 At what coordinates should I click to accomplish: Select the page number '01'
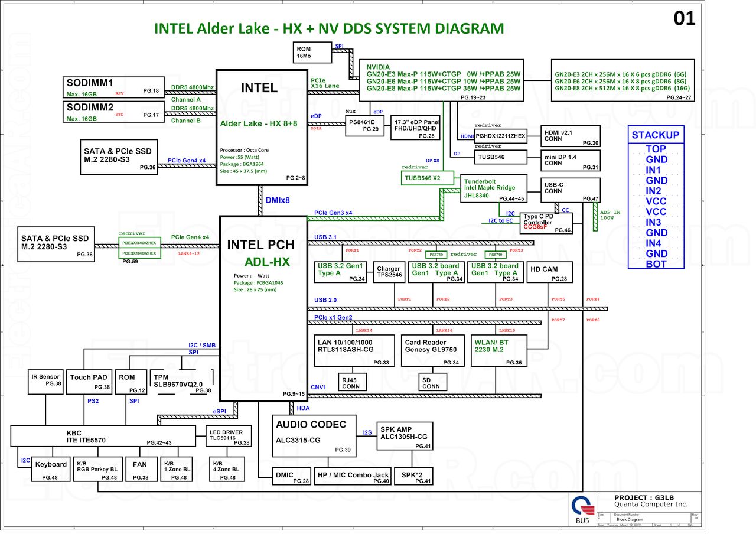tap(685, 18)
